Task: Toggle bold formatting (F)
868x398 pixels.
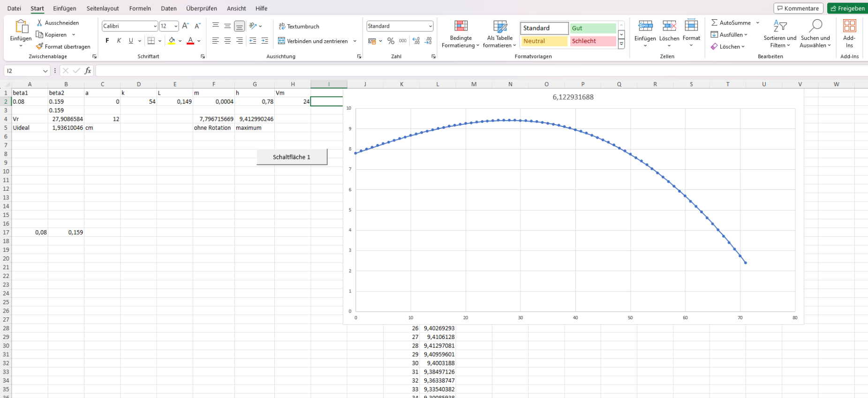Action: click(x=107, y=41)
